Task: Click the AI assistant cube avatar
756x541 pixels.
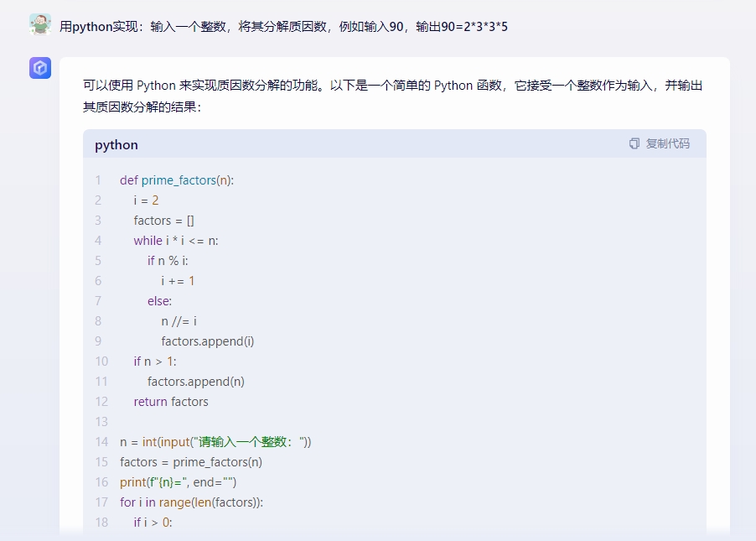Action: [40, 68]
